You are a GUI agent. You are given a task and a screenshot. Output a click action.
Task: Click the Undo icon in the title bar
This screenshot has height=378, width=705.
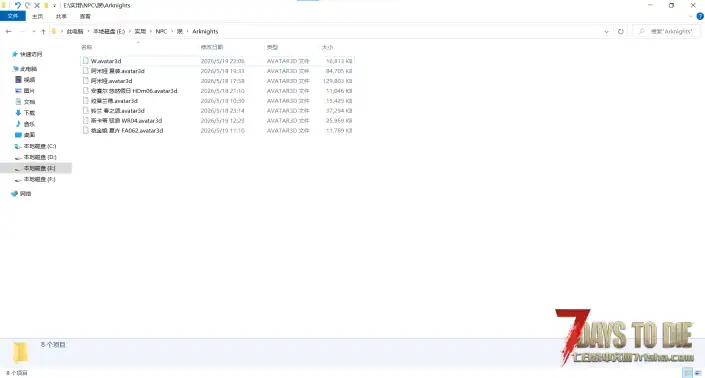[x=18, y=5]
